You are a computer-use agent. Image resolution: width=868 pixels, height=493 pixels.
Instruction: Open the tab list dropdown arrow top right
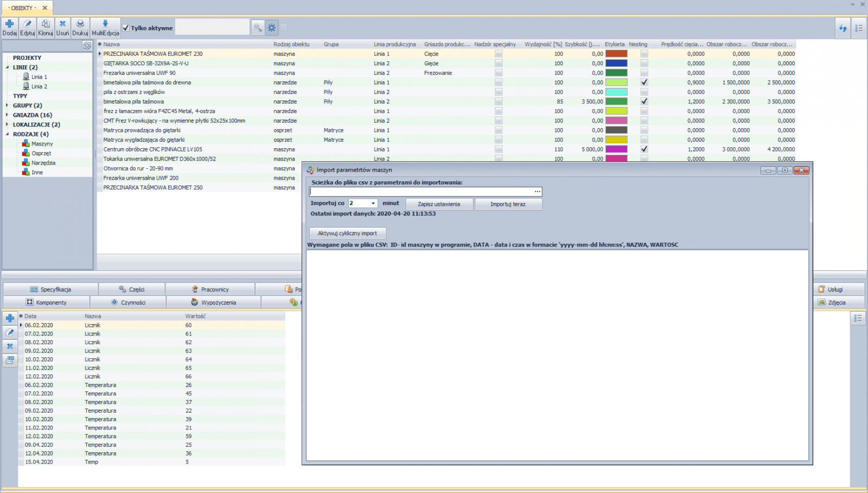click(x=853, y=4)
